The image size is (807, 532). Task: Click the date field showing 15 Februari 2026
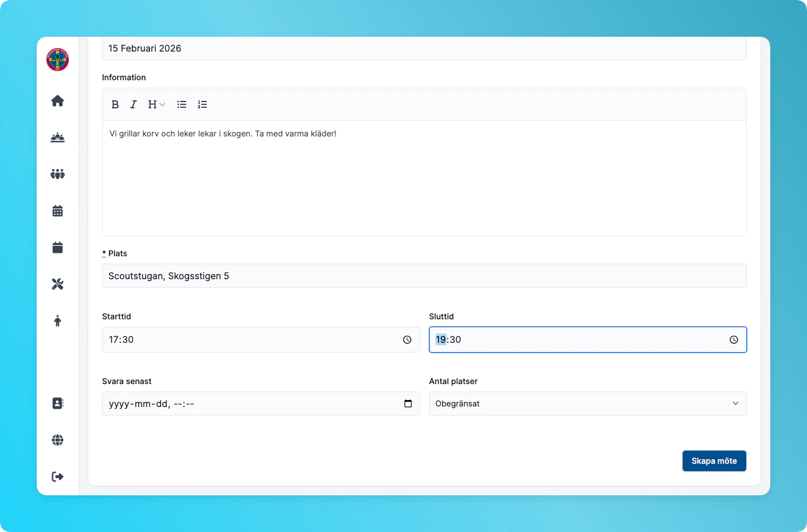point(424,49)
